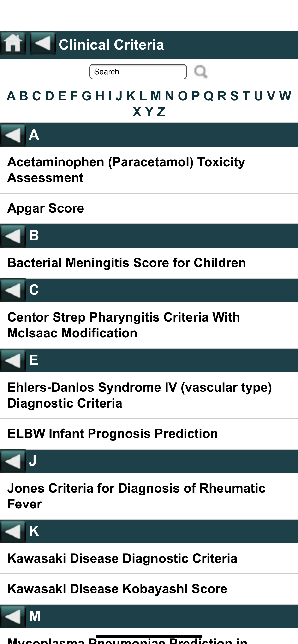Tap the magnifying glass search icon
The width and height of the screenshot is (298, 644).
[x=201, y=72]
